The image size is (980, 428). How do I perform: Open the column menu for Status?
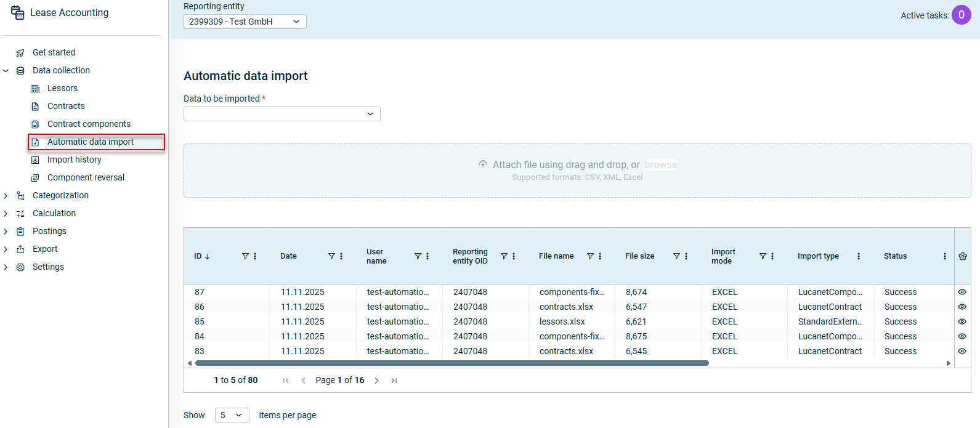945,256
